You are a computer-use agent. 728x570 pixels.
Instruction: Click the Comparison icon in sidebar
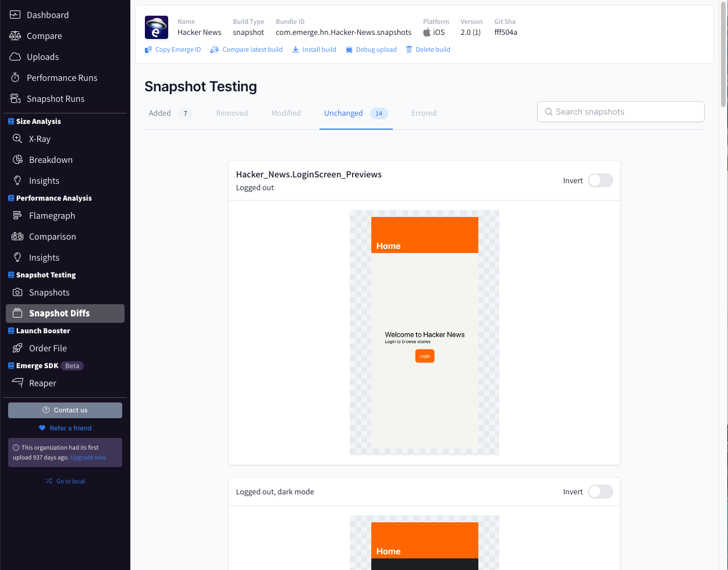17,236
